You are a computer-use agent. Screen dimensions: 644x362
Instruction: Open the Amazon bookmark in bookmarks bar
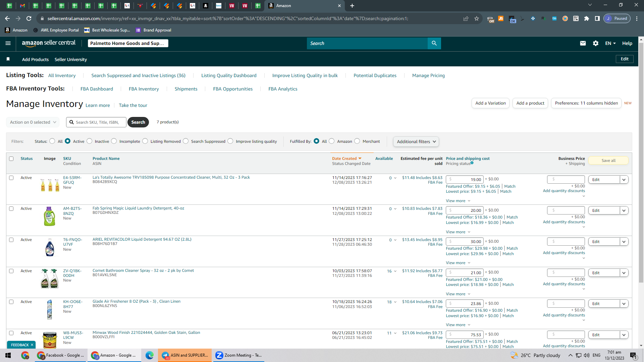16,30
